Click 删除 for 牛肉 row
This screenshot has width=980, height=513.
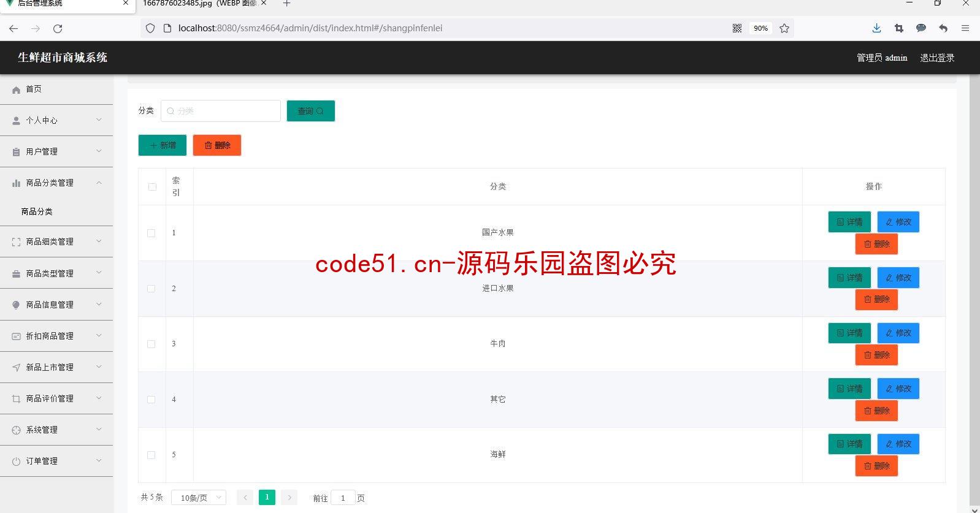click(877, 355)
